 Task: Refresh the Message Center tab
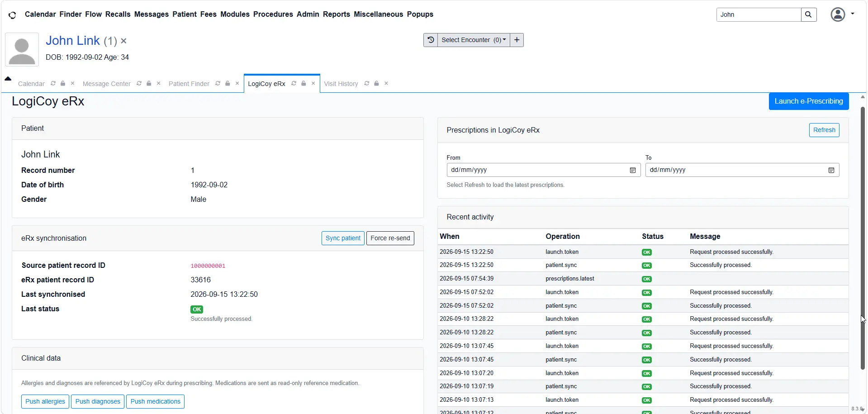[139, 83]
